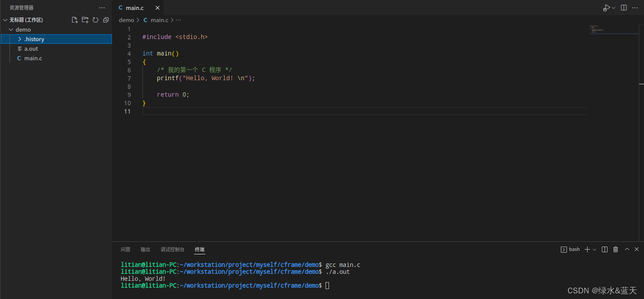The width and height of the screenshot is (644, 299).
Task: Split the terminal pane
Action: (x=605, y=249)
